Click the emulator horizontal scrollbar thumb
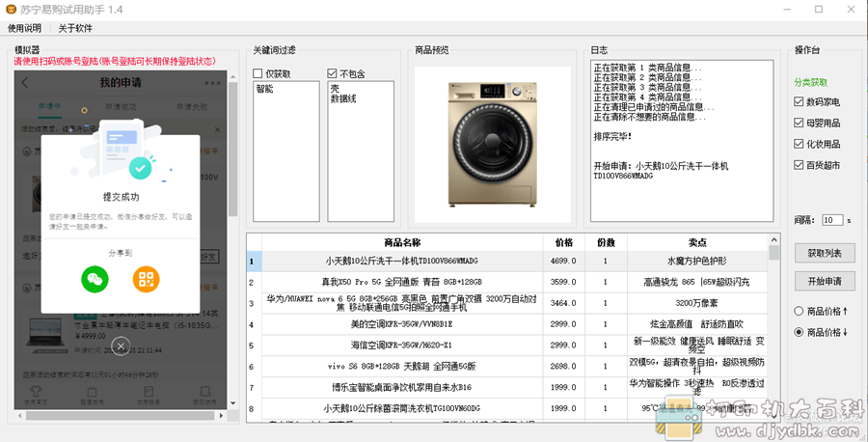868x442 pixels. (121, 415)
